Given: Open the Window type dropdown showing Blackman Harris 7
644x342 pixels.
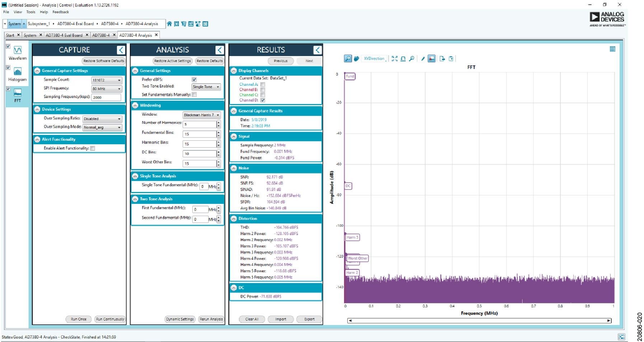Looking at the screenshot, I should tap(201, 115).
